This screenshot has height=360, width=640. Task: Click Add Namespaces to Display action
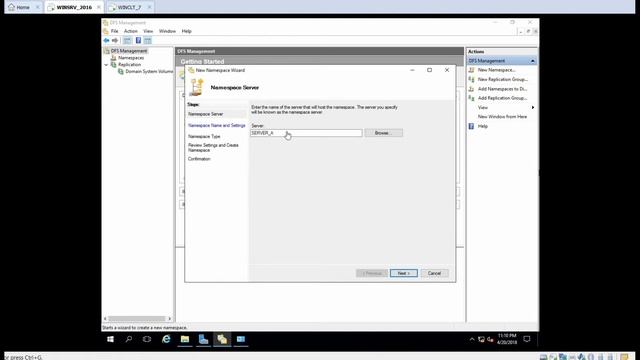tap(502, 89)
